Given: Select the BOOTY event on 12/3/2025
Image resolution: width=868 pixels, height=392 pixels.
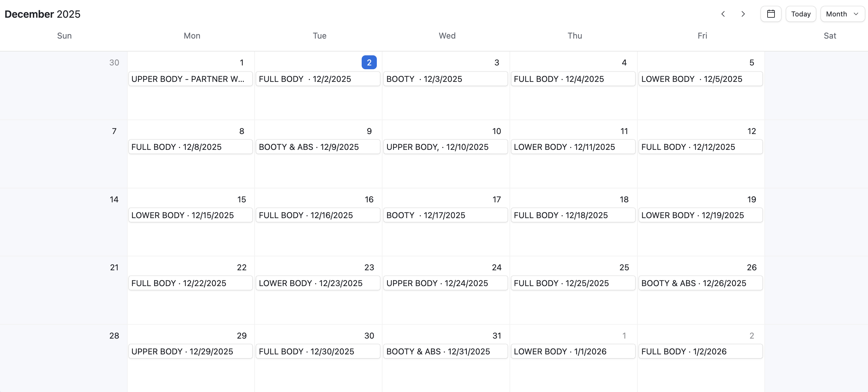Looking at the screenshot, I should coord(445,79).
